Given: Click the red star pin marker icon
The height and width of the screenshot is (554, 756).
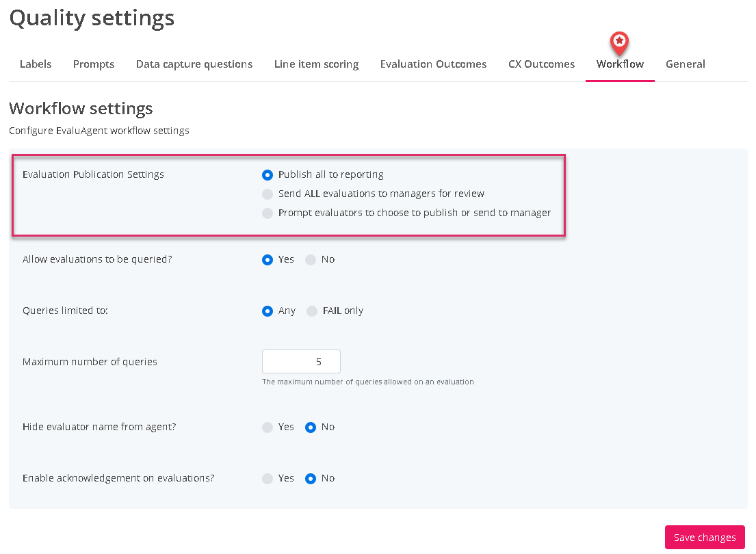Looking at the screenshot, I should [x=619, y=42].
